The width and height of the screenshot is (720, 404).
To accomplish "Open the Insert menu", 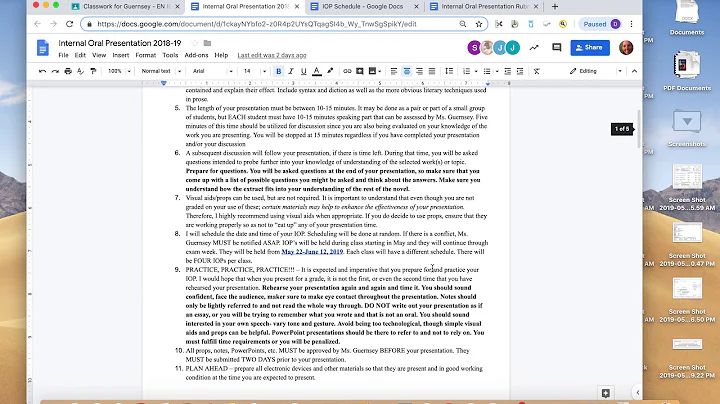I will click(x=121, y=55).
